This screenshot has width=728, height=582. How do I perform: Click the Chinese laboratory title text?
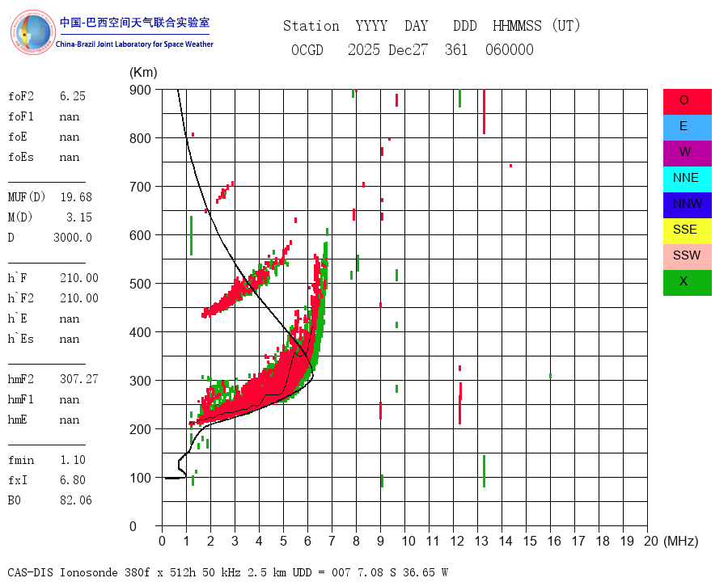(134, 23)
